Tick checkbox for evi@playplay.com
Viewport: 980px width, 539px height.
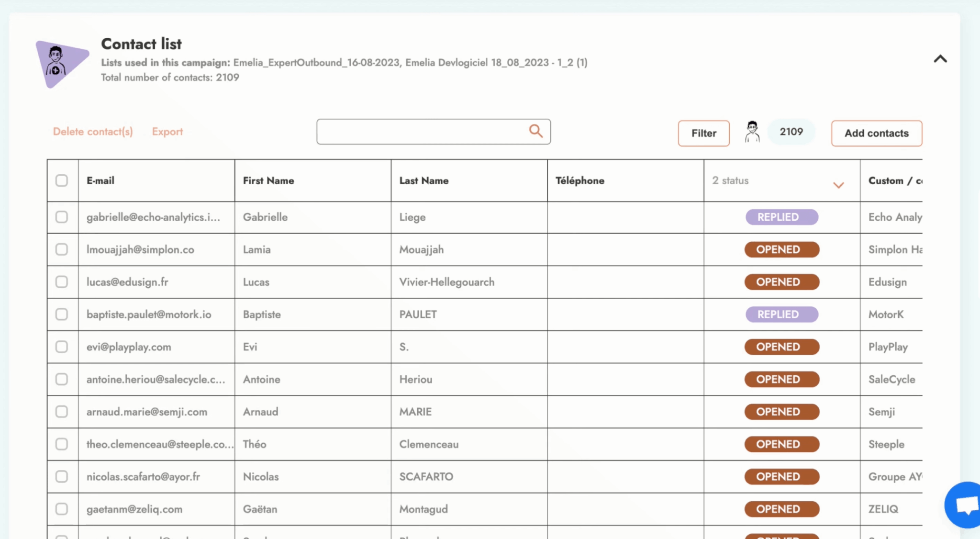[62, 347]
